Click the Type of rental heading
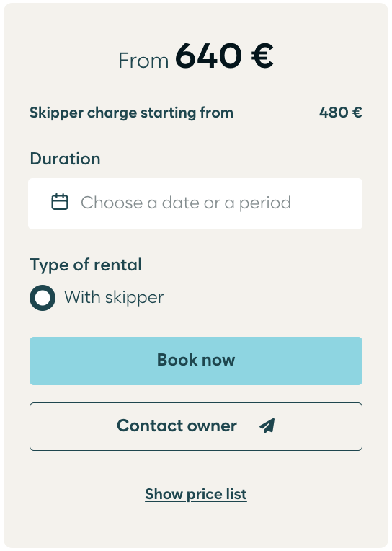This screenshot has width=392, height=551. tap(86, 265)
